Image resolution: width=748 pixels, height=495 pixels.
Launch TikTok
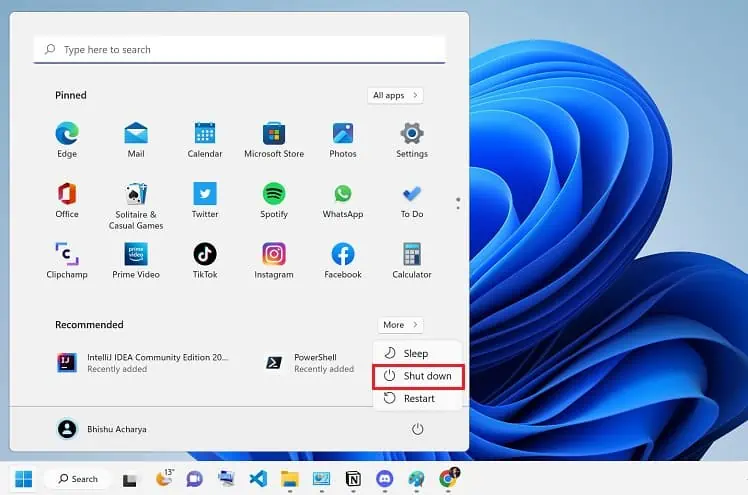[x=205, y=260]
